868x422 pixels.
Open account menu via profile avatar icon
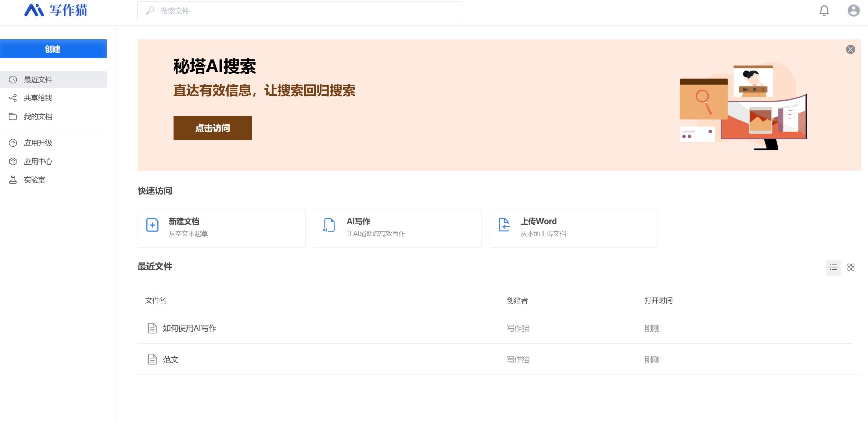point(854,11)
